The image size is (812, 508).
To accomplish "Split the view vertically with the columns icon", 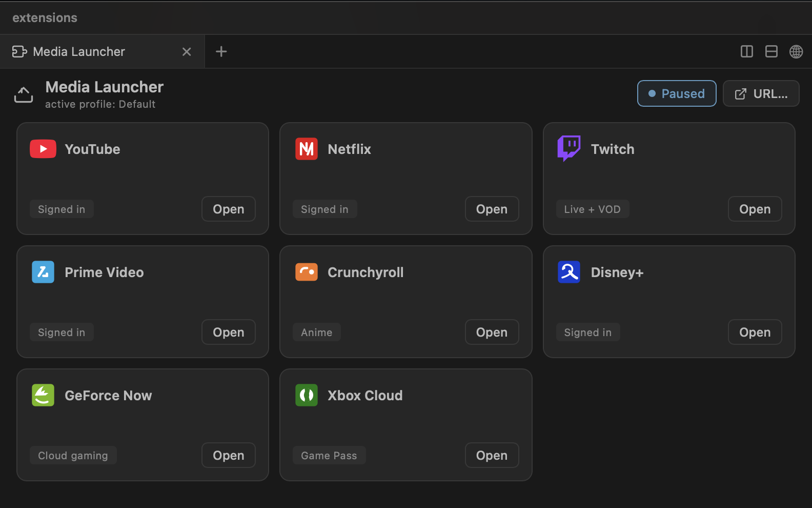I will click(x=747, y=51).
